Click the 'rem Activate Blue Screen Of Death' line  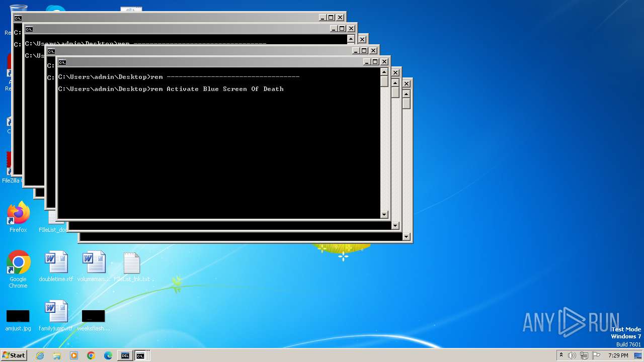pos(171,89)
